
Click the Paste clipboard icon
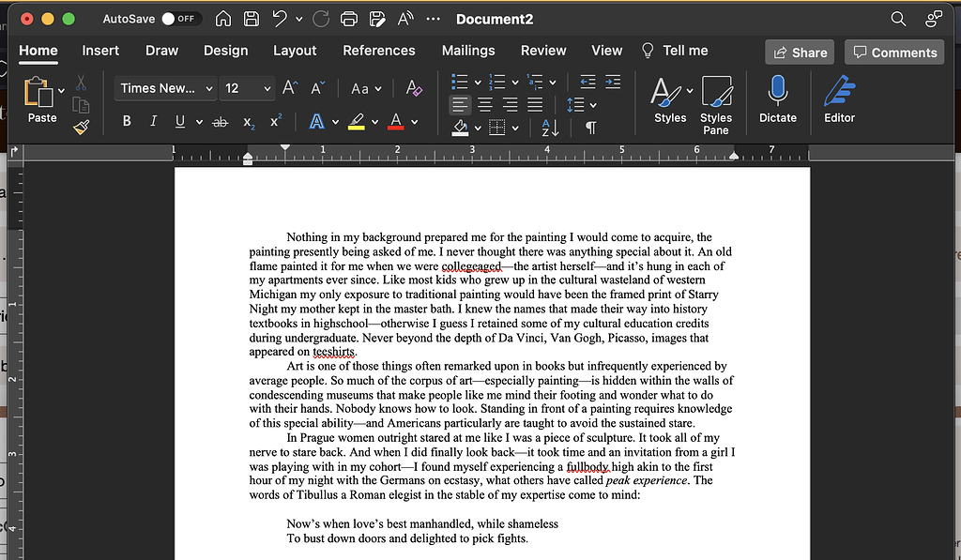point(38,93)
